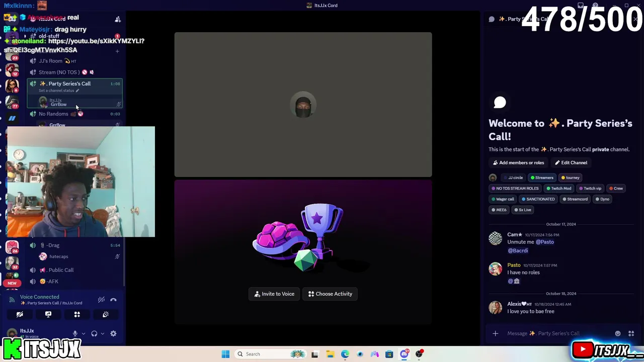644x362 pixels.
Task: Join the -Drag voice channel
Action: click(x=74, y=245)
